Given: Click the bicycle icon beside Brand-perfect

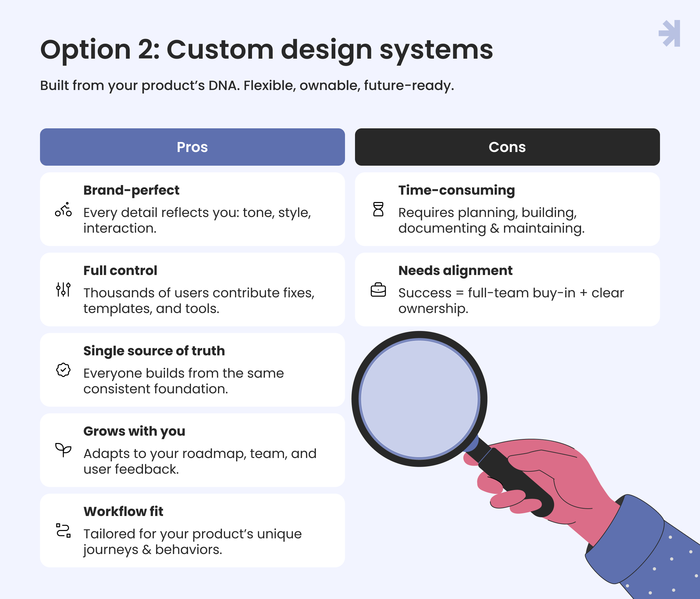Looking at the screenshot, I should (x=63, y=209).
